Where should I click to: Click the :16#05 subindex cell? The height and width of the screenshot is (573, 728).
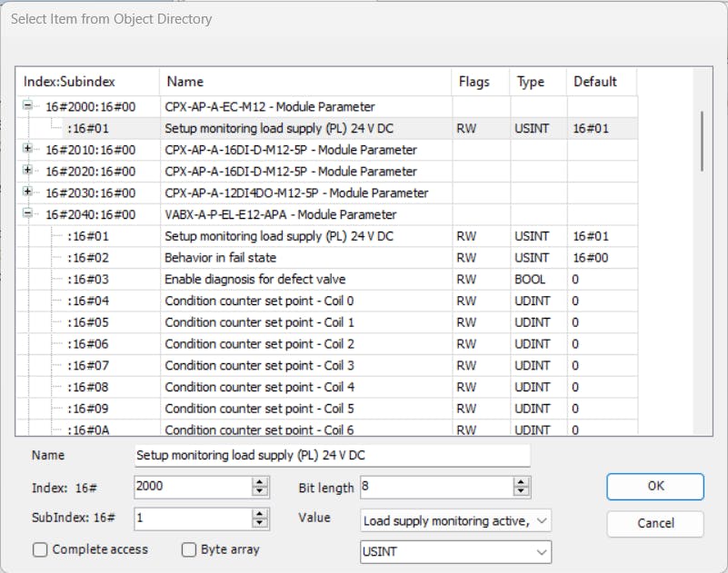[x=88, y=322]
